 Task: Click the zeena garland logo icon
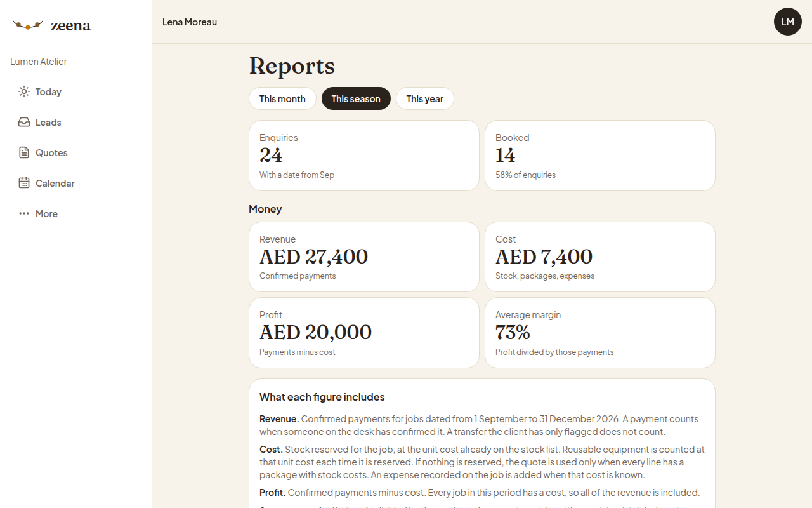click(28, 25)
